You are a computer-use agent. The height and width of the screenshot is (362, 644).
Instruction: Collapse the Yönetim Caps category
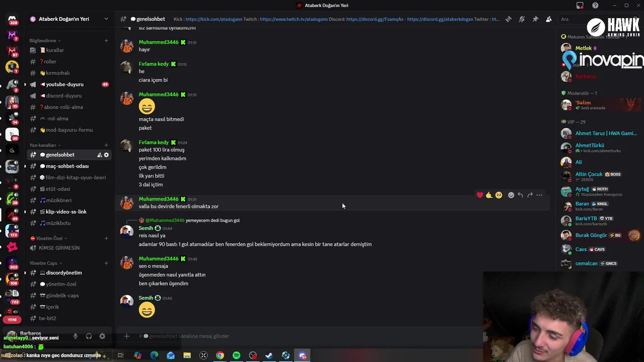click(46, 263)
